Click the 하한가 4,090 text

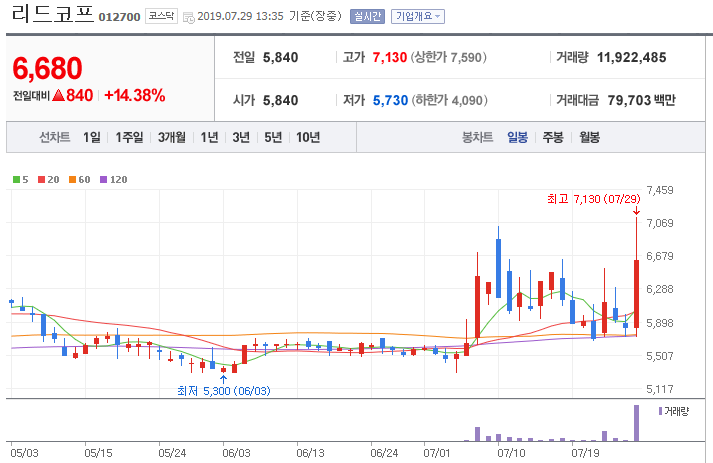[x=449, y=100]
